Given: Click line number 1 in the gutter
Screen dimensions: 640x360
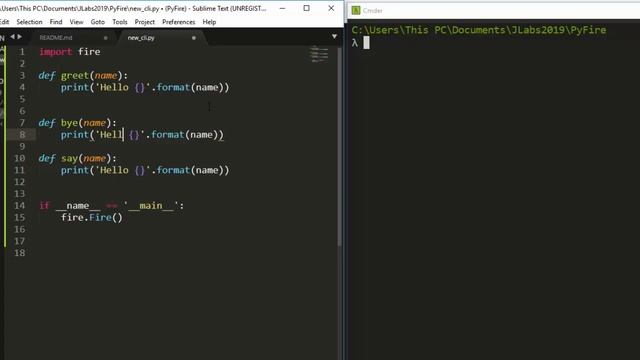Looking at the screenshot, I should tap(22, 52).
